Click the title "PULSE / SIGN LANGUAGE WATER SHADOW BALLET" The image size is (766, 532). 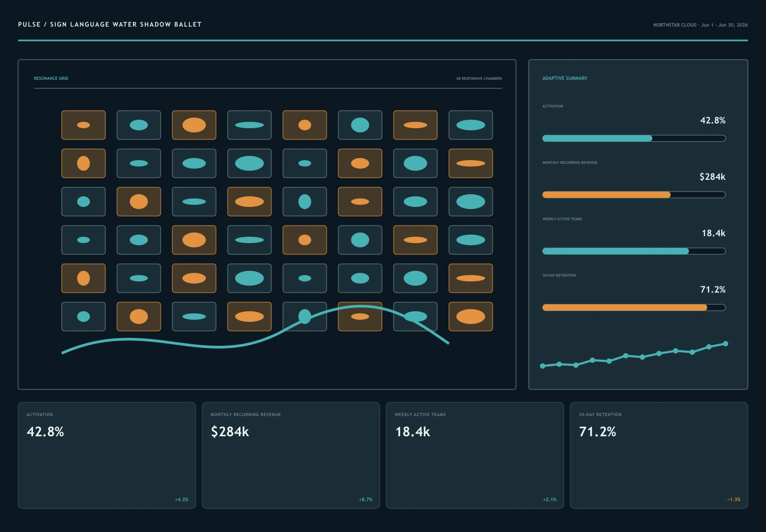click(110, 24)
